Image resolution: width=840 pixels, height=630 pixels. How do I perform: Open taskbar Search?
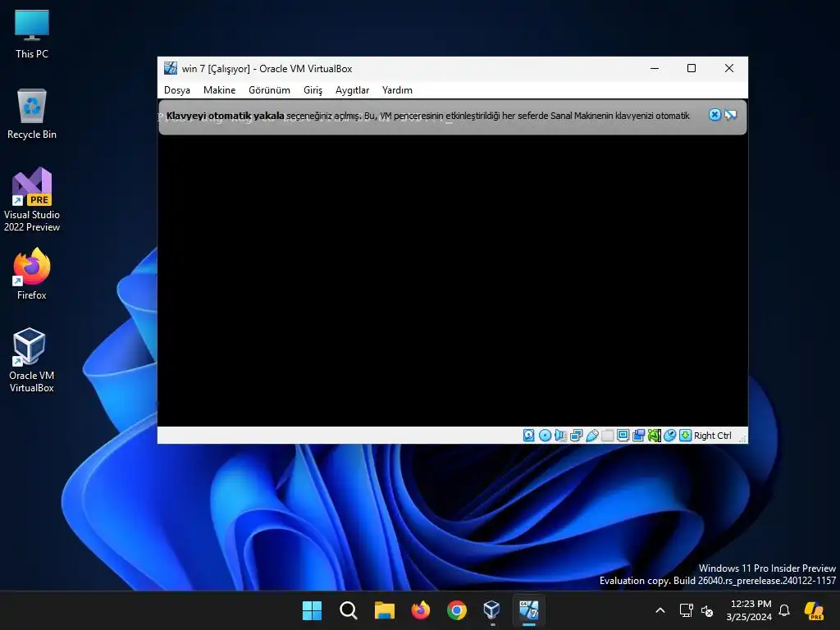pyautogui.click(x=348, y=610)
